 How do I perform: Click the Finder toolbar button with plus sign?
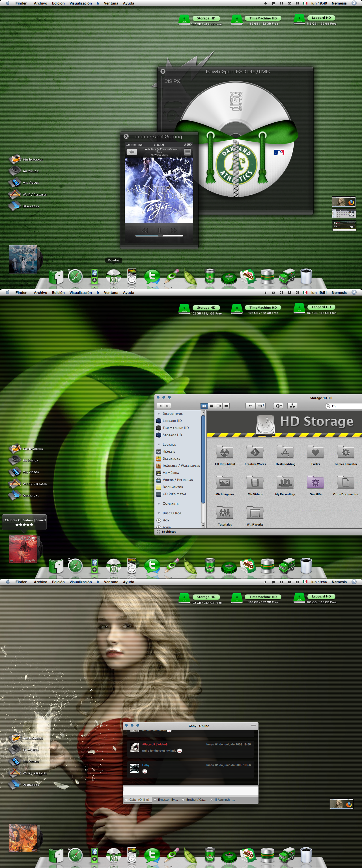pyautogui.click(x=260, y=406)
